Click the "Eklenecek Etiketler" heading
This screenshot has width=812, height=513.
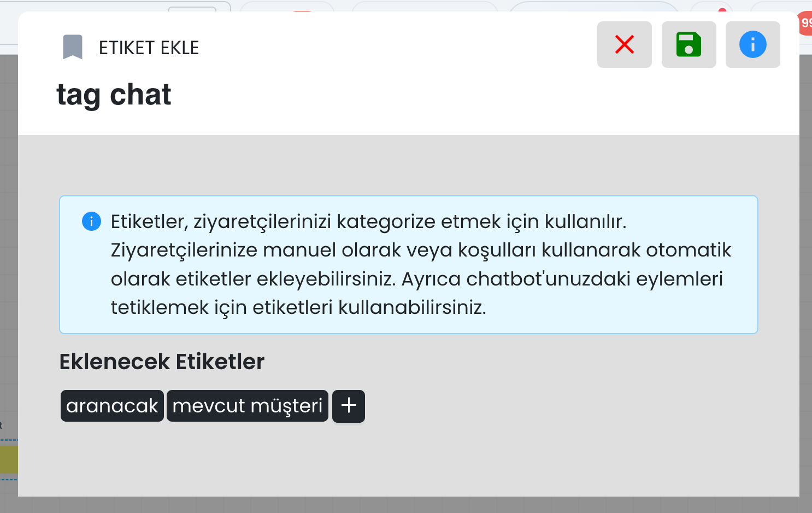tap(162, 362)
